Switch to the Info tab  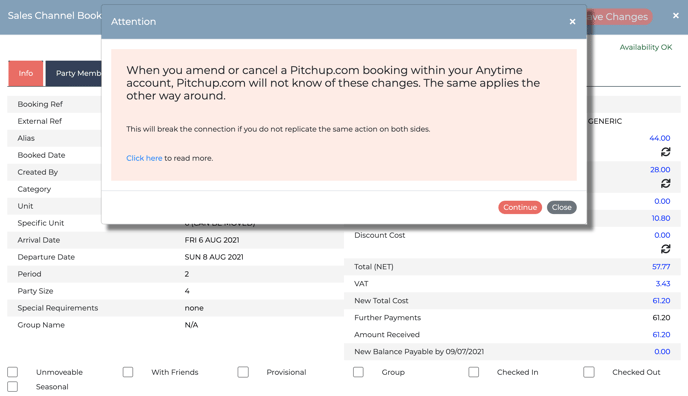click(x=25, y=73)
